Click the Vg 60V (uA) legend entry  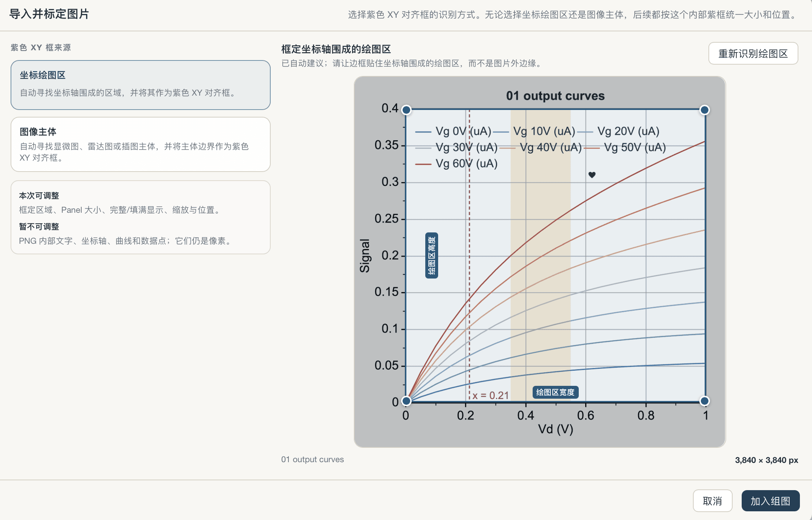456,163
